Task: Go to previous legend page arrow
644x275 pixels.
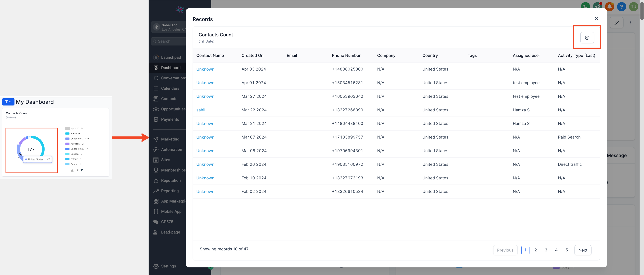Action: tap(72, 170)
